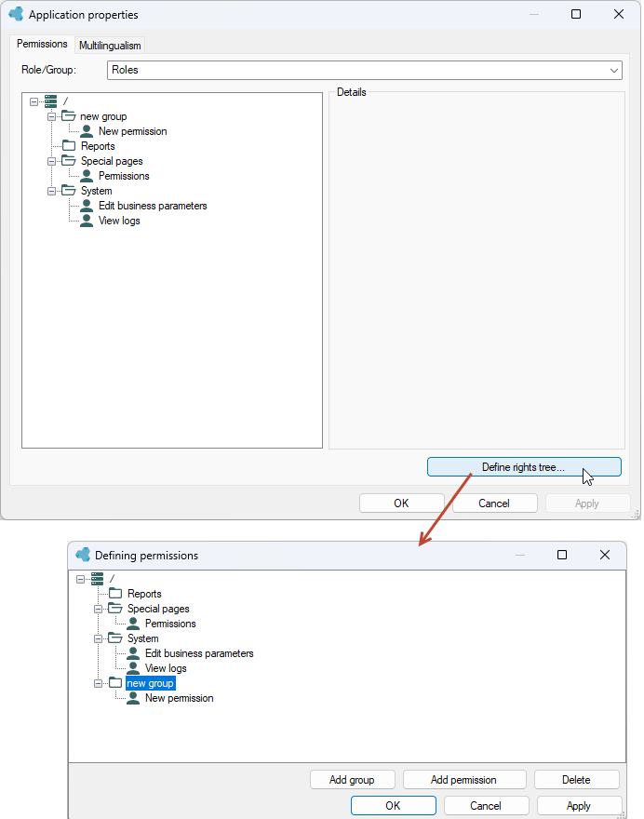Screen dimensions: 644x819
Task: Select highlighted 'new group' label in Defining permissions
Action: [x=151, y=683]
